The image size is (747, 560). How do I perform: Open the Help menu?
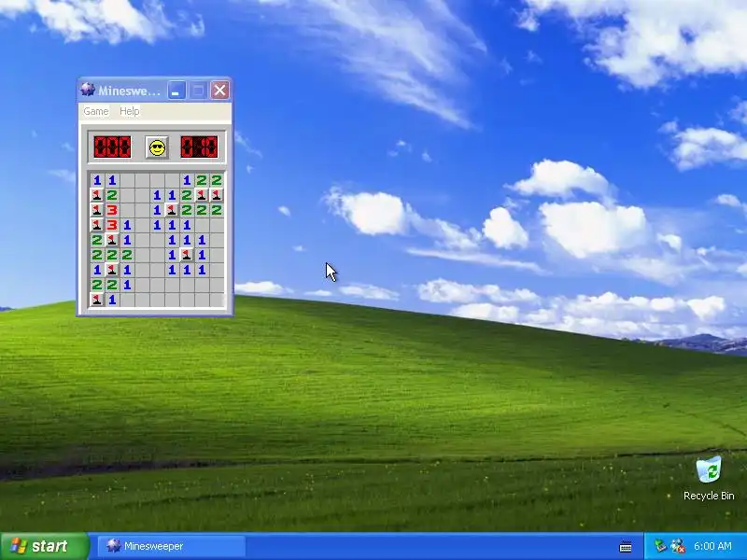pyautogui.click(x=130, y=111)
